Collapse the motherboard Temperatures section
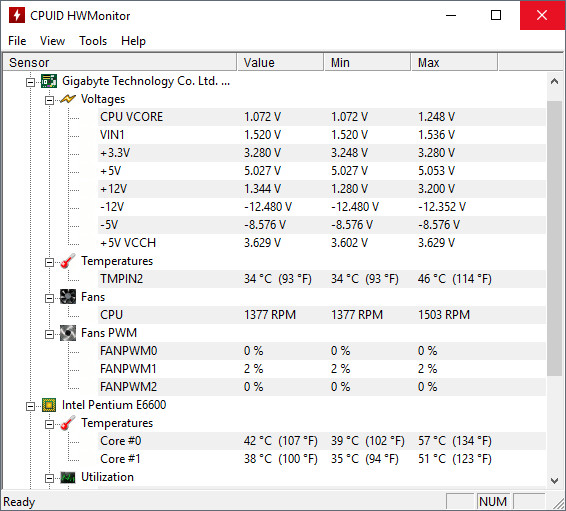The image size is (566, 511). tap(49, 262)
